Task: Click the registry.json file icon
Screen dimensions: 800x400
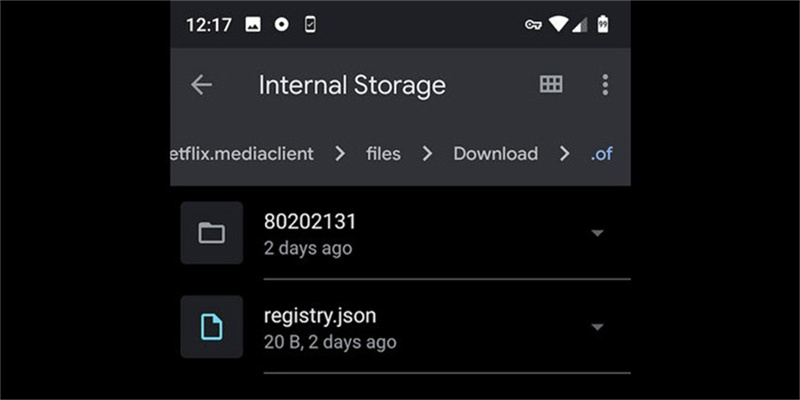Action: tap(211, 327)
